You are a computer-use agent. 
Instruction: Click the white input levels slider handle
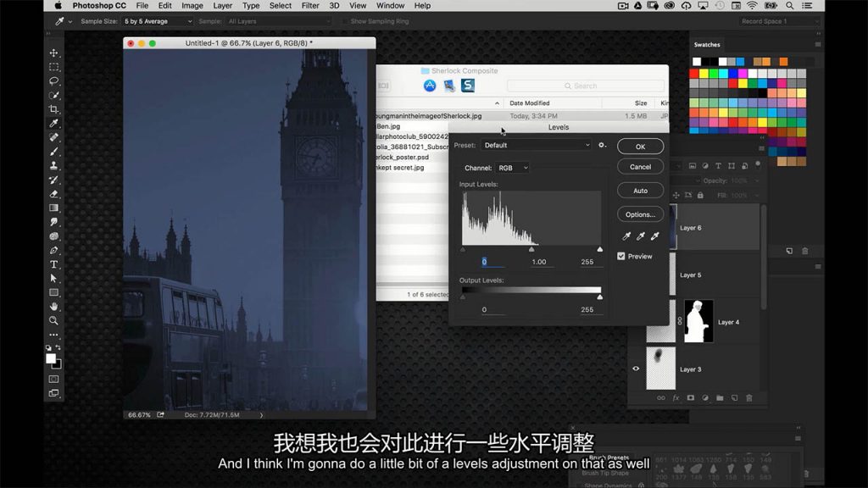coord(600,250)
